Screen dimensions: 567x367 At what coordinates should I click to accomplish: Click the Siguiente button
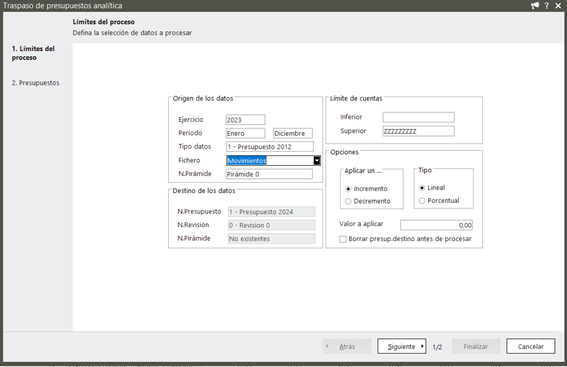click(x=401, y=346)
